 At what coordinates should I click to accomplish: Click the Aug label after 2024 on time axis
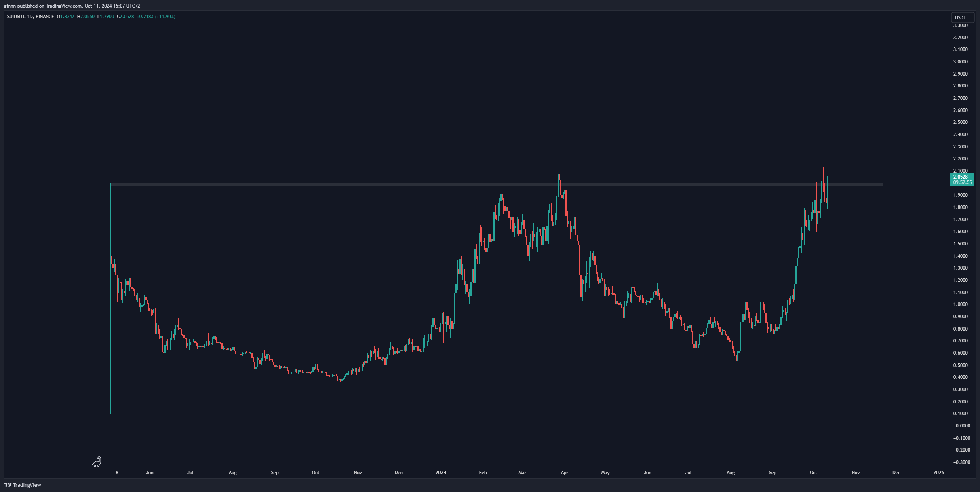731,473
